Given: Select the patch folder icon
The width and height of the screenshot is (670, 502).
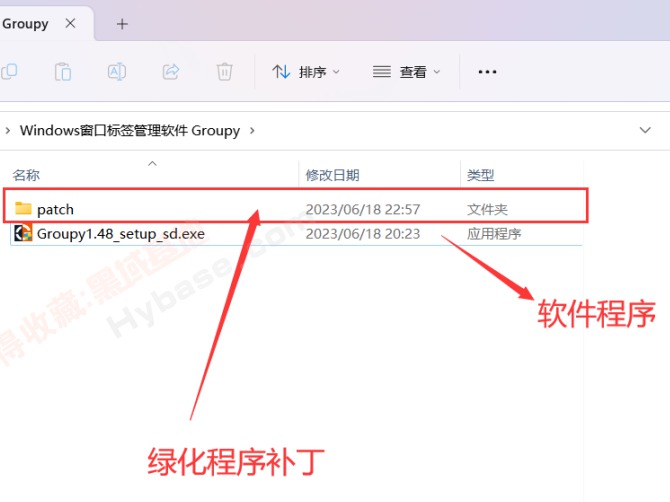Looking at the screenshot, I should 23,208.
